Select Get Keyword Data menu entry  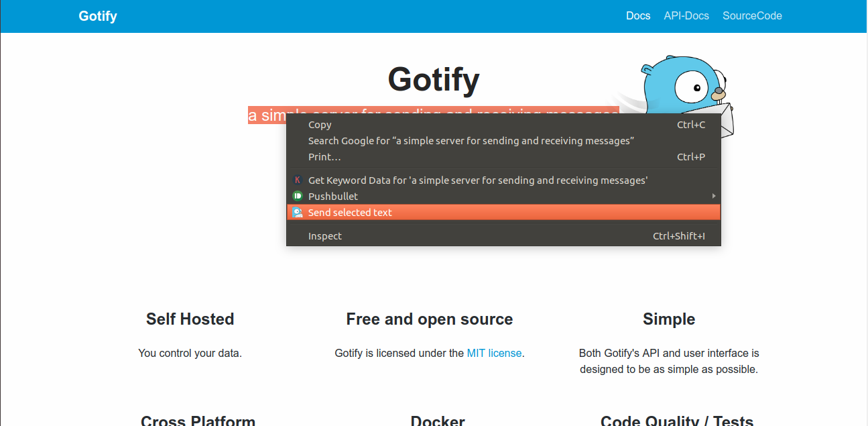point(503,180)
